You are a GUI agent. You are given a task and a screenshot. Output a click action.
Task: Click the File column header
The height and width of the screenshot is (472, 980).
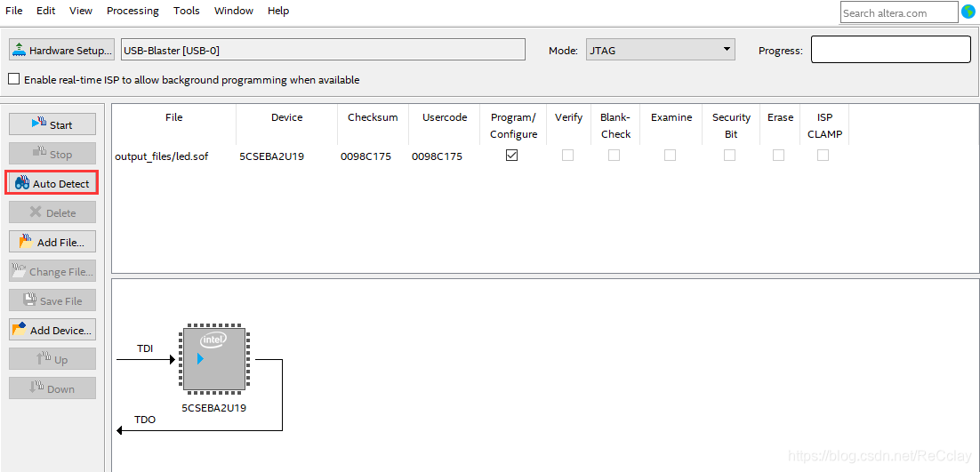173,116
